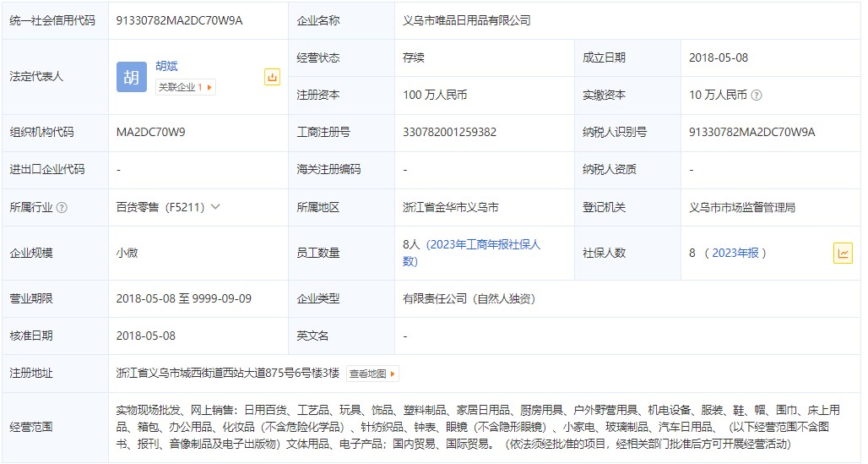Select 100 万人民币 registered capital
Screen dimensions: 868x464
[x=435, y=95]
